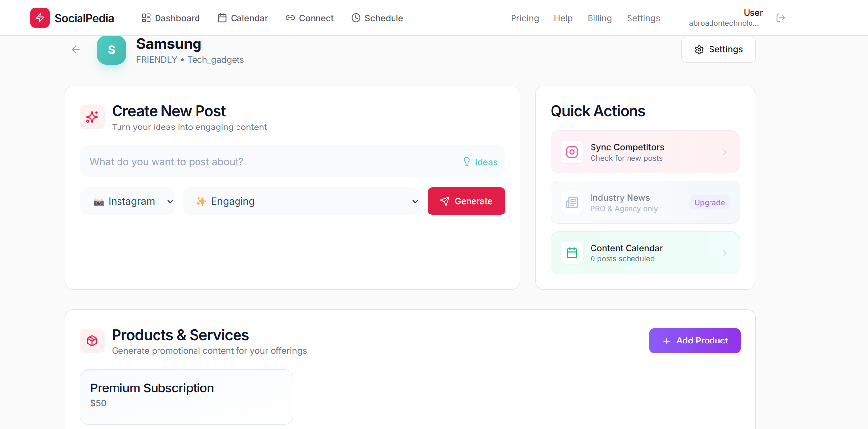Open Settings in the top navigation
The width and height of the screenshot is (868, 429).
(x=643, y=18)
